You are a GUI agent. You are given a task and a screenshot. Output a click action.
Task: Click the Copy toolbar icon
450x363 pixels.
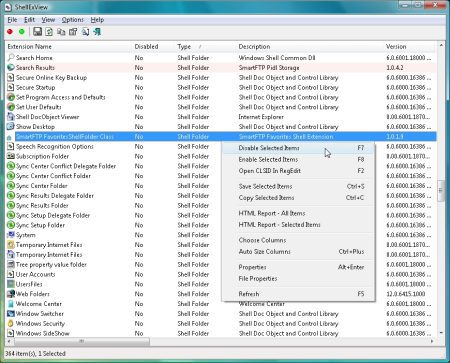pos(61,32)
